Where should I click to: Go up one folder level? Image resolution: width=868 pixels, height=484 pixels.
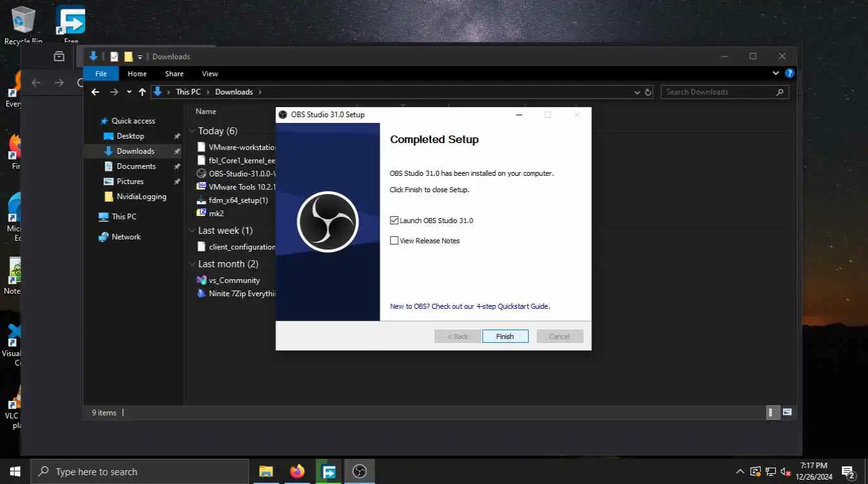click(142, 92)
